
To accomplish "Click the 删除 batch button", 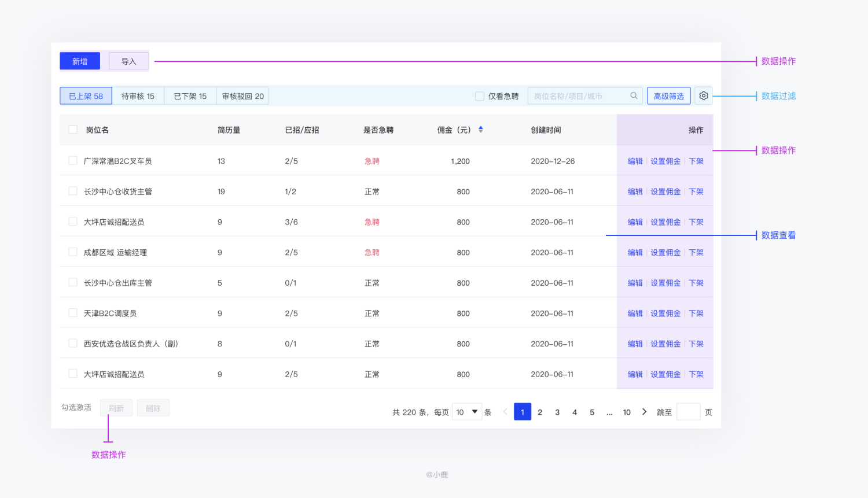I will pos(153,408).
